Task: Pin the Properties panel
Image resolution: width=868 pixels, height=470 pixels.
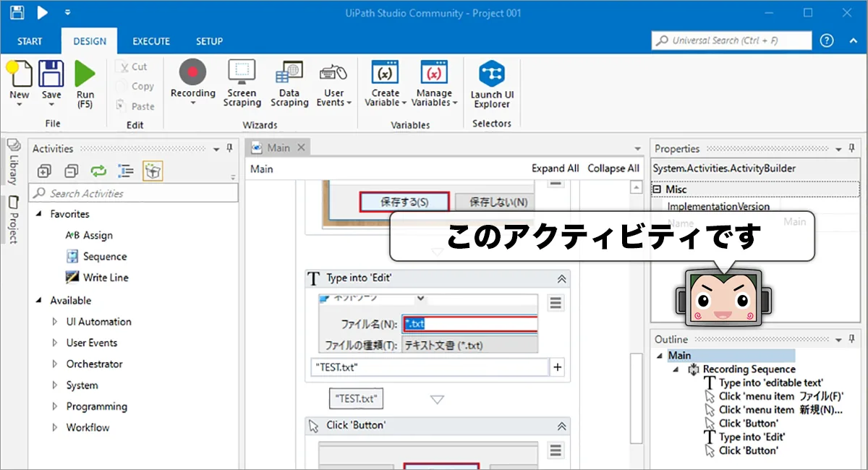Action: click(852, 148)
